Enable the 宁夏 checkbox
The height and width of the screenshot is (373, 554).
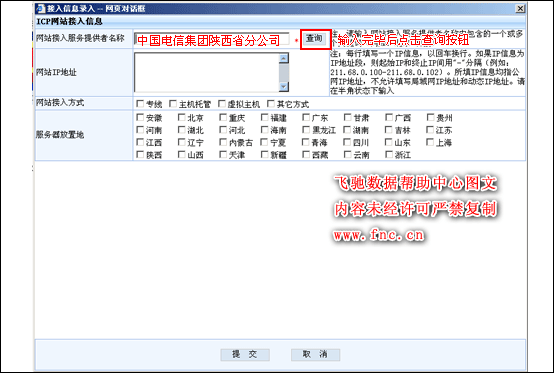click(265, 142)
